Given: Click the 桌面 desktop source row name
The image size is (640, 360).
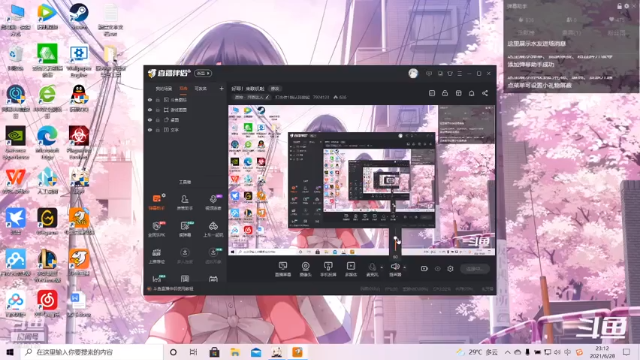Looking at the screenshot, I should click(175, 120).
